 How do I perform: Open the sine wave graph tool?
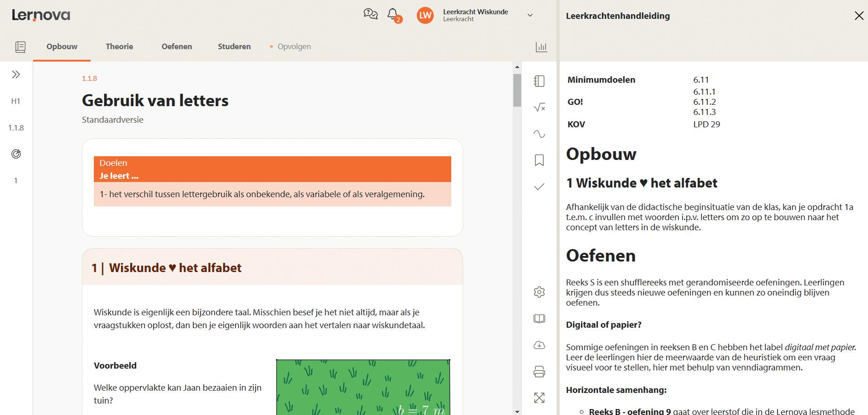click(x=539, y=134)
